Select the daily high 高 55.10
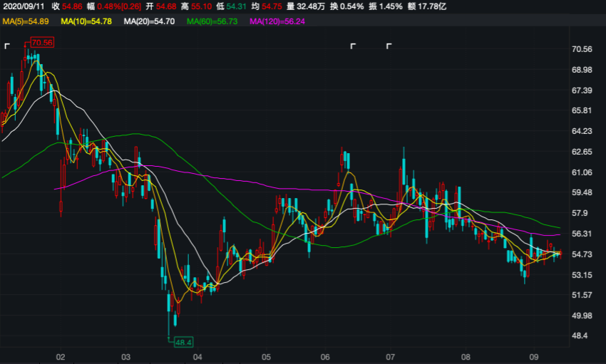This screenshot has width=606, height=364. click(196, 6)
